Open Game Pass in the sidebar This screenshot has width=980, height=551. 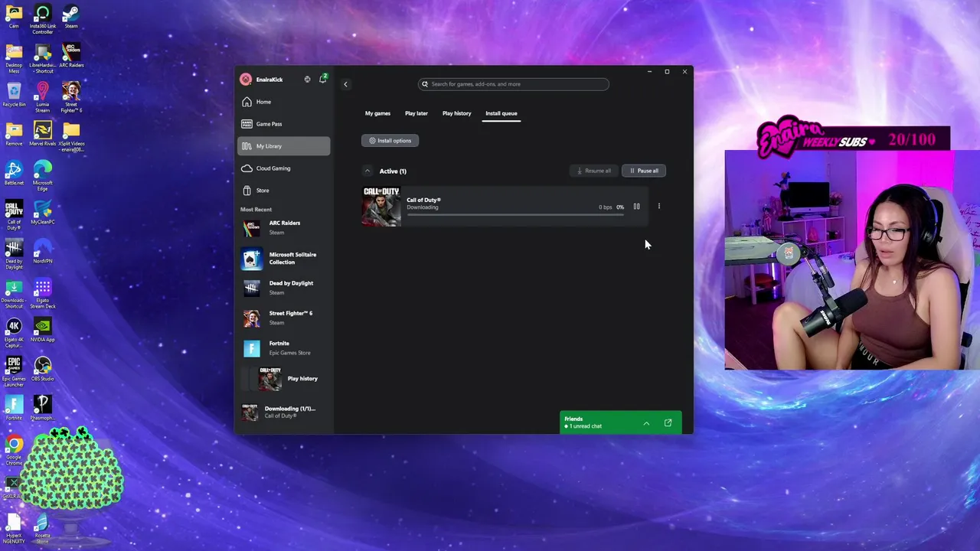coord(283,124)
